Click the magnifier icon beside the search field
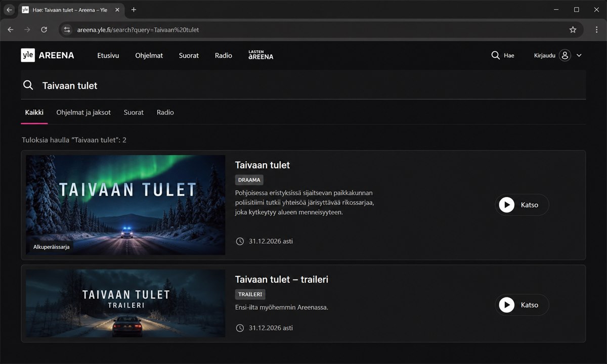This screenshot has height=364, width=607. click(28, 85)
